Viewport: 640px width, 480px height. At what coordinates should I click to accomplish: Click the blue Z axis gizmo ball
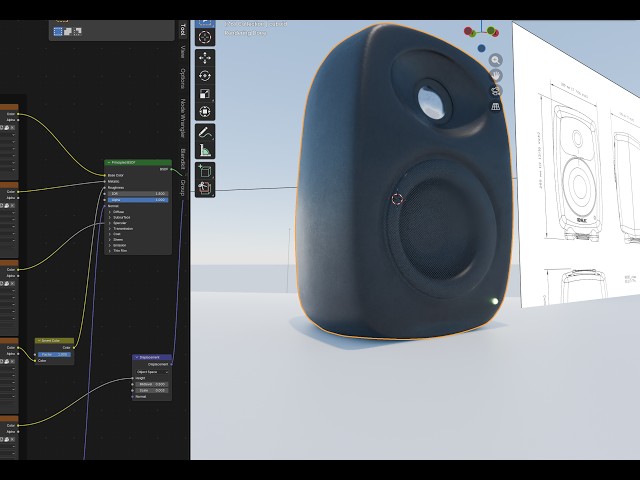pos(482,49)
